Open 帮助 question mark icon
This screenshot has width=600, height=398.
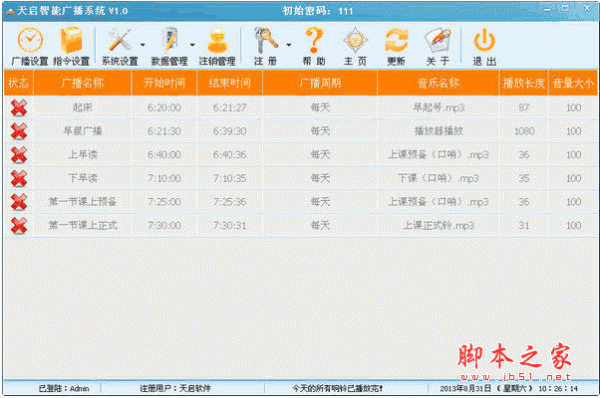(x=314, y=40)
